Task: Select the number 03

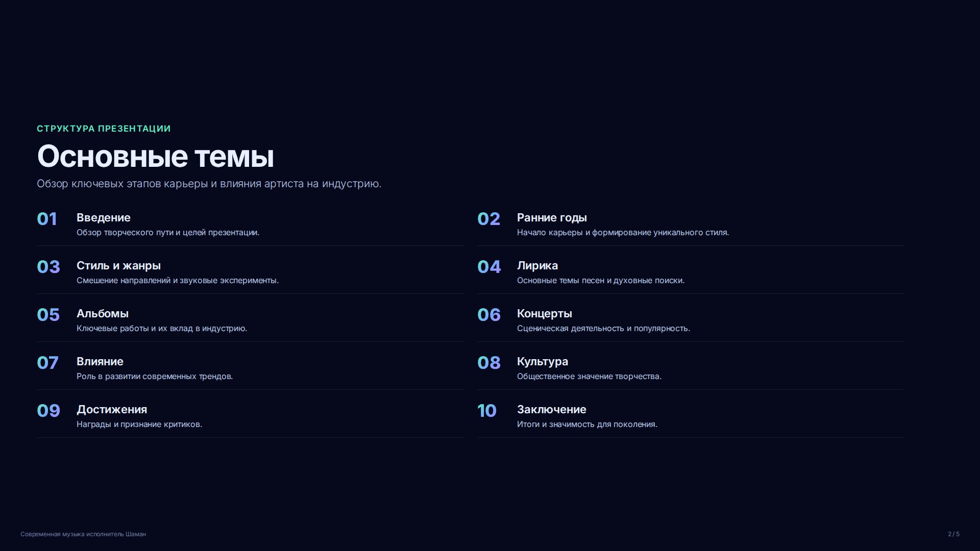Action: [x=48, y=267]
